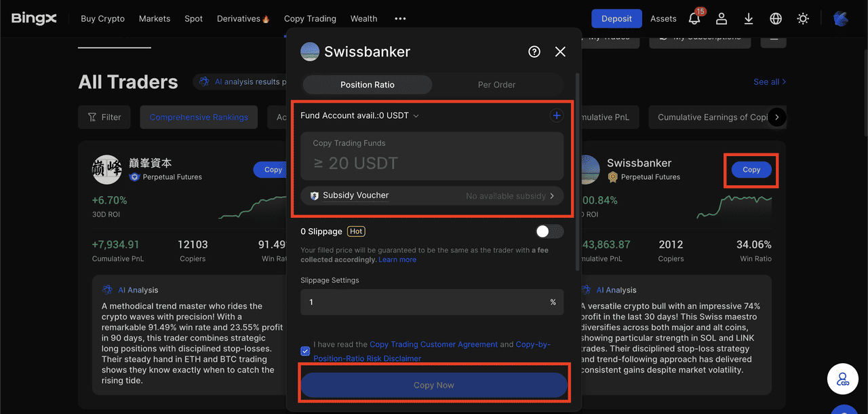Open the user profile icon
This screenshot has width=868, height=414.
point(722,18)
